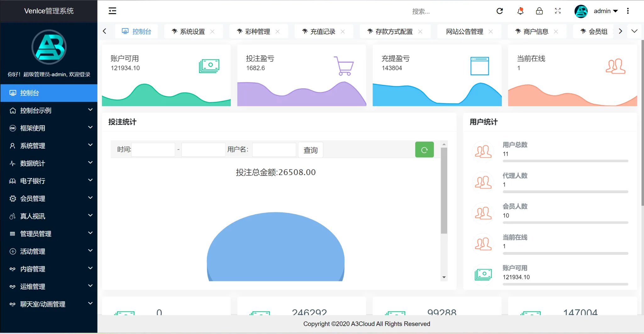
Task: Expand the 会员管理 sidebar menu
Action: (x=49, y=198)
